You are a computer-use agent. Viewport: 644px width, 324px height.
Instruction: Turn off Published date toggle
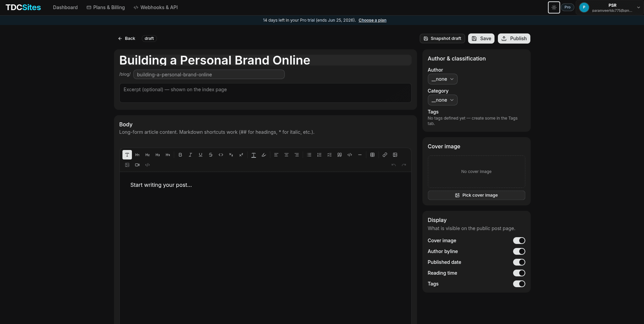519,262
